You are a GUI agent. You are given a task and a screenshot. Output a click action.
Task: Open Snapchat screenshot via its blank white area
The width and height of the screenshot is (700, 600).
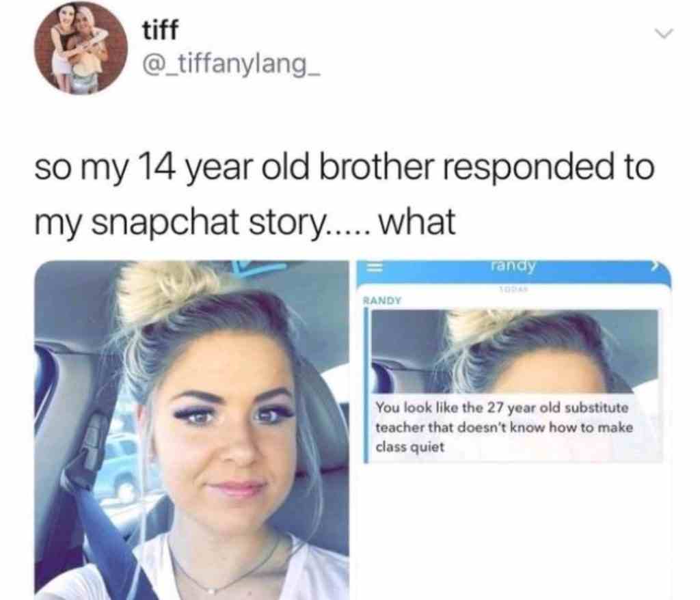(513, 531)
